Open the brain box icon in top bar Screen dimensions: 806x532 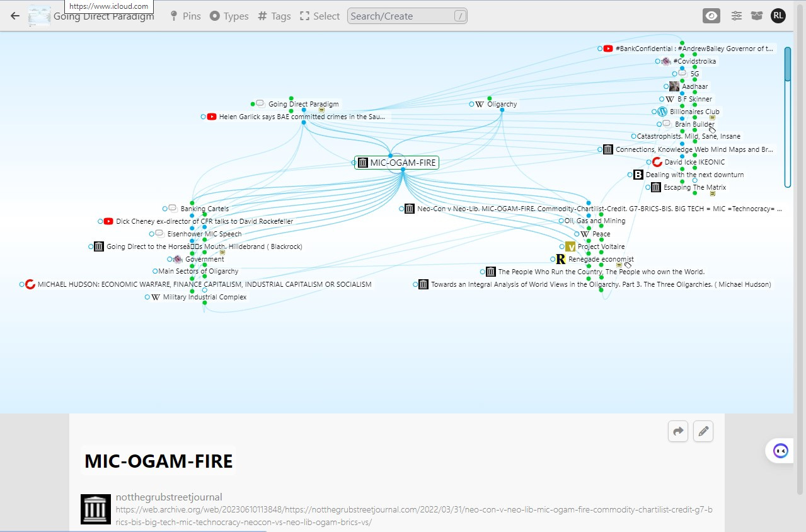point(757,16)
